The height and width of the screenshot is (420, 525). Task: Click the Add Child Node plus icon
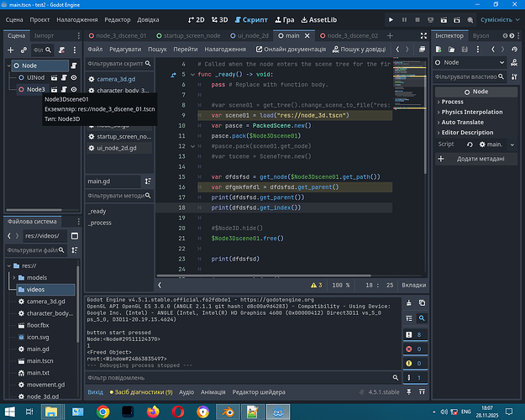point(12,50)
